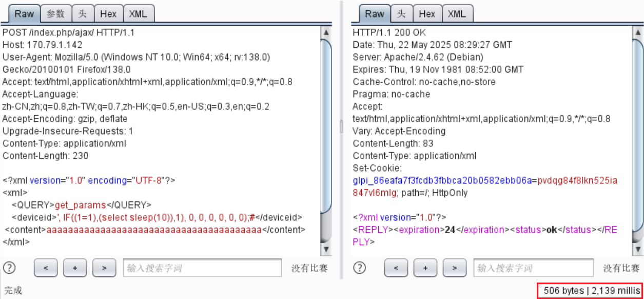Go to previous match in response search
This screenshot has width=644, height=299.
[x=397, y=268]
